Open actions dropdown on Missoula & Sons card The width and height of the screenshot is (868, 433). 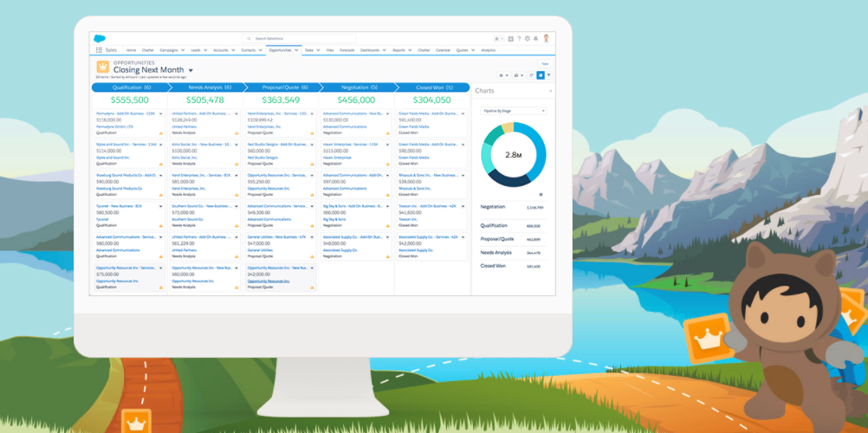463,174
